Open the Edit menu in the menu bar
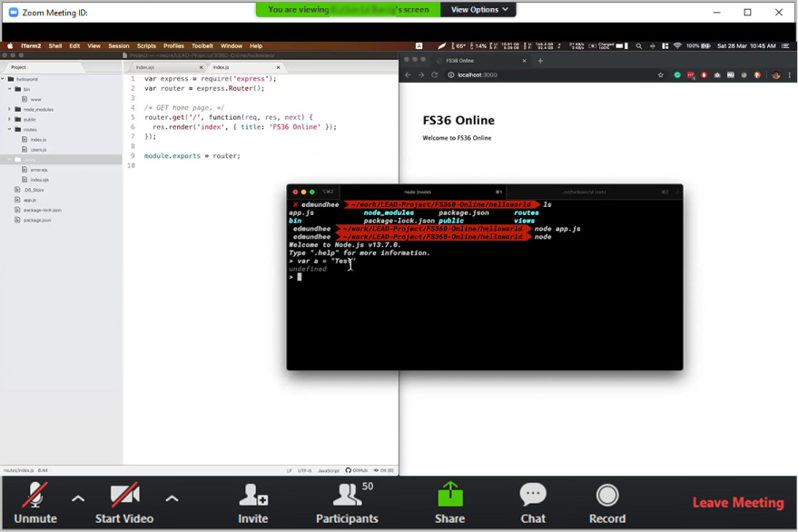The width and height of the screenshot is (798, 532). (74, 45)
